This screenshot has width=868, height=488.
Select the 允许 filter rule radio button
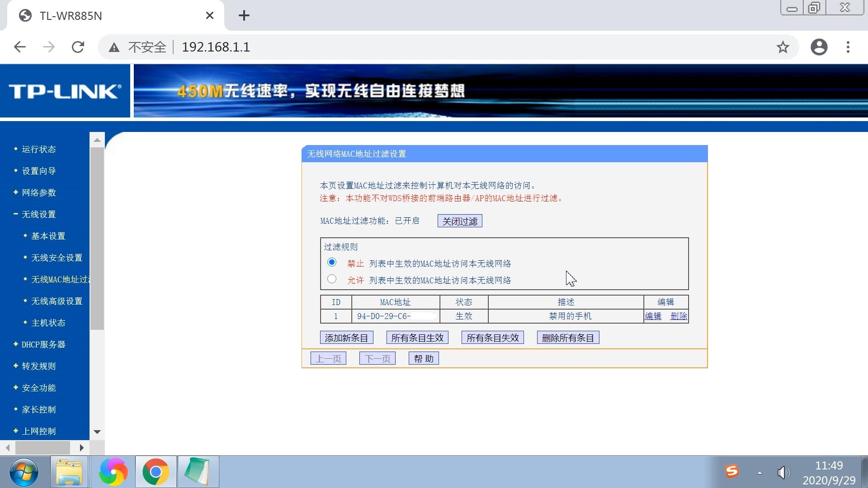click(x=332, y=278)
